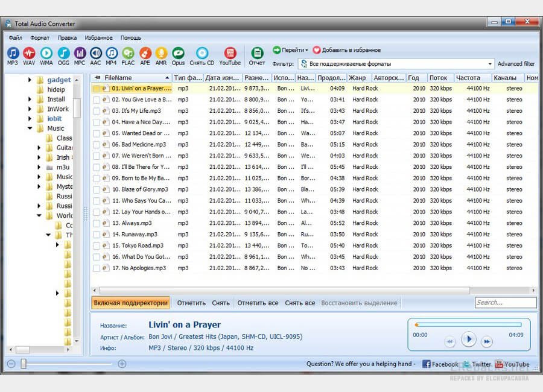Expand the gadget folder in tree

pos(30,80)
